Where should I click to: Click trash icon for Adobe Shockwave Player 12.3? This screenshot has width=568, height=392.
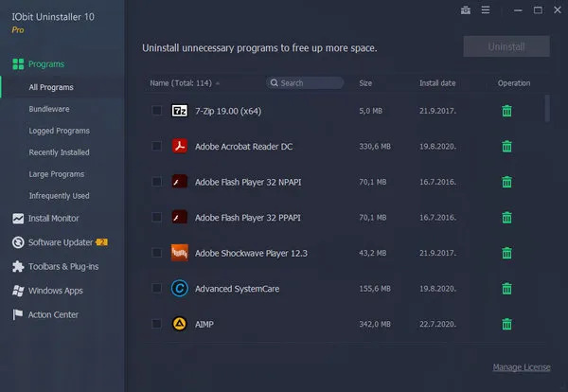[506, 253]
